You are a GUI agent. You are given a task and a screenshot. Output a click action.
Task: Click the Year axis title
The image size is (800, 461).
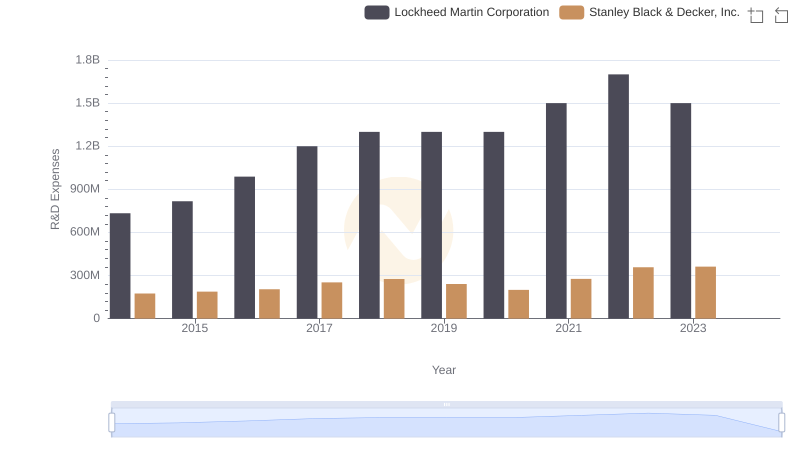(x=444, y=370)
